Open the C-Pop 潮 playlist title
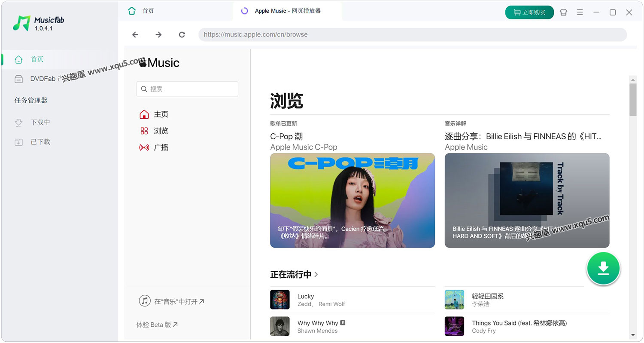The width and height of the screenshot is (644, 343). [286, 136]
